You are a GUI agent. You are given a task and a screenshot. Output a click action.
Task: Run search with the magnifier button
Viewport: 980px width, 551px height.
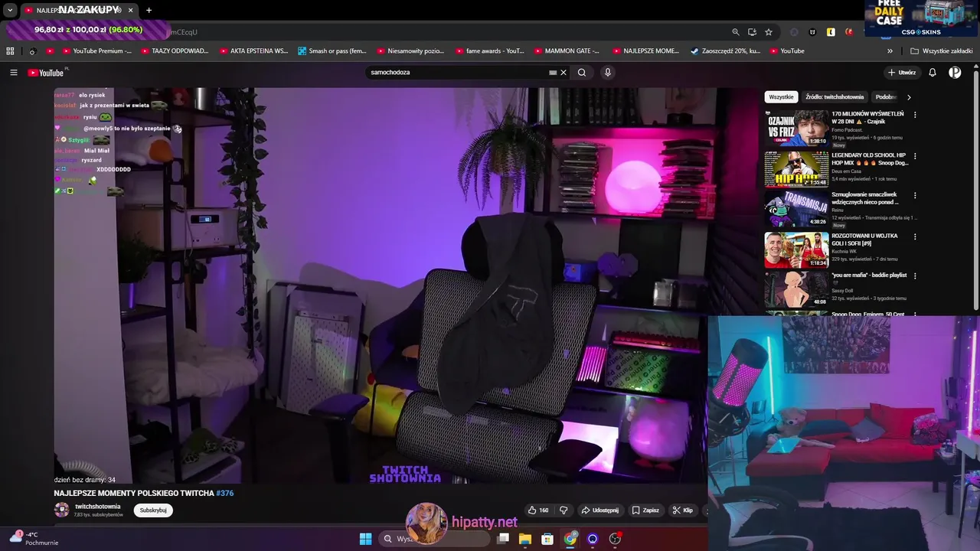pos(582,73)
